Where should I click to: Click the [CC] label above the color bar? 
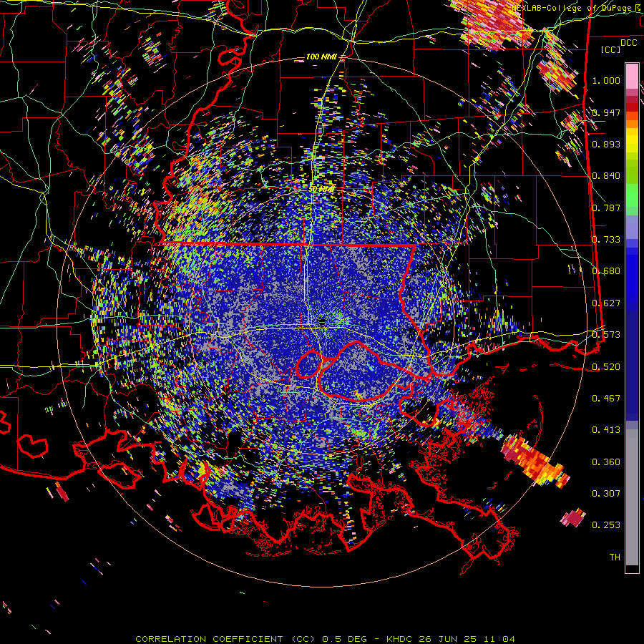point(610,49)
